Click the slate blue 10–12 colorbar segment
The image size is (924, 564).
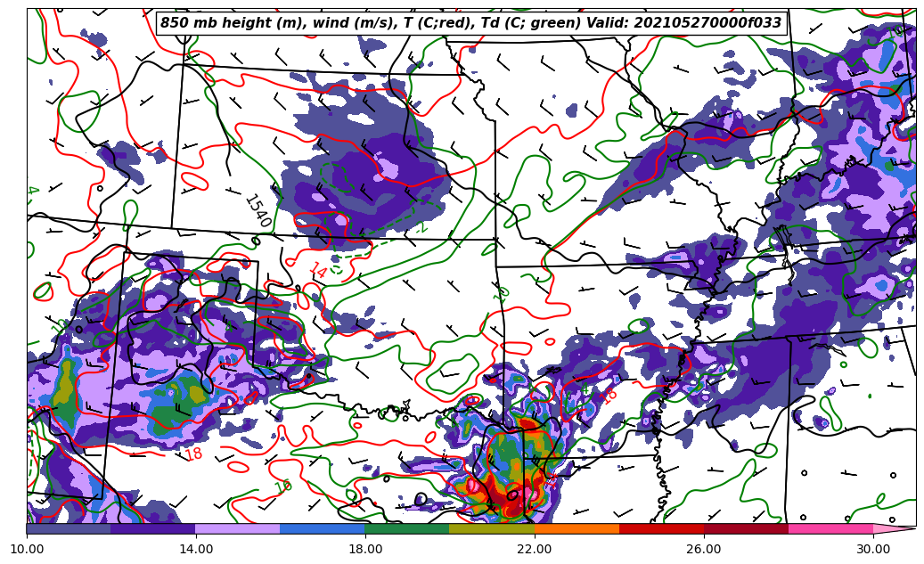pos(69,528)
